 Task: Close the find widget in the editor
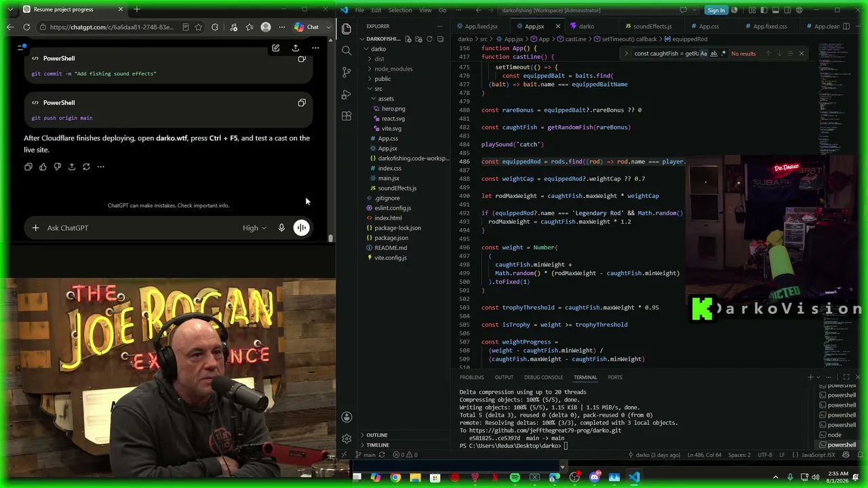[802, 54]
